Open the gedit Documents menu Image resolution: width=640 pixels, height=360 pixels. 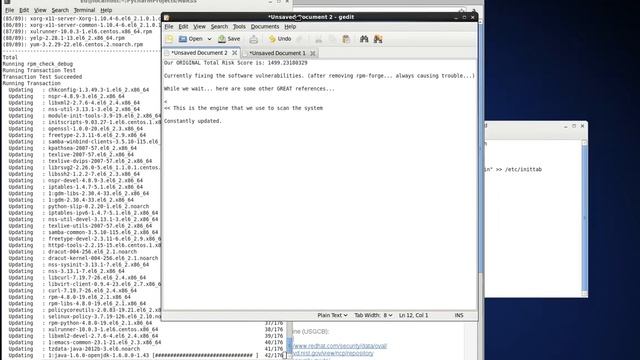point(265,27)
